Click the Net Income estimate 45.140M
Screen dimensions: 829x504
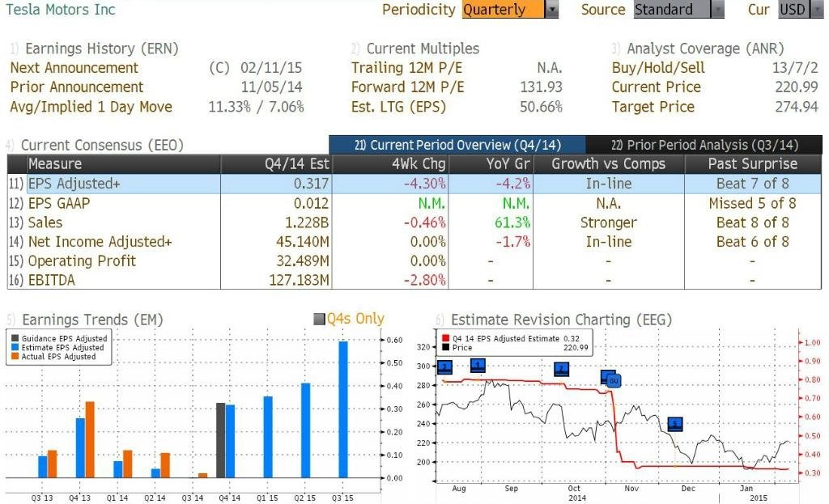[x=303, y=241]
